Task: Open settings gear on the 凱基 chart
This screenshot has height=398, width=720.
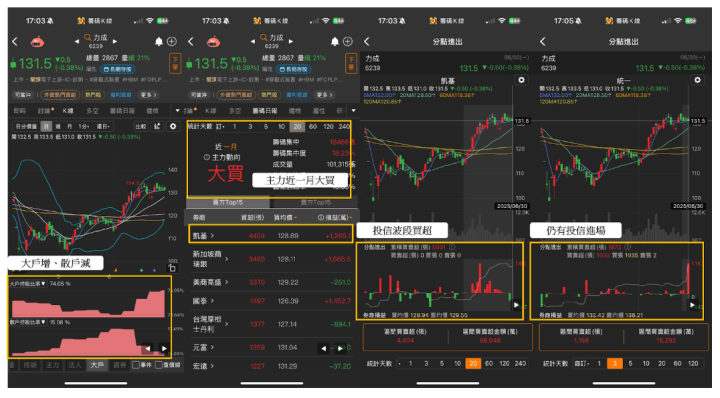Action: [522, 80]
